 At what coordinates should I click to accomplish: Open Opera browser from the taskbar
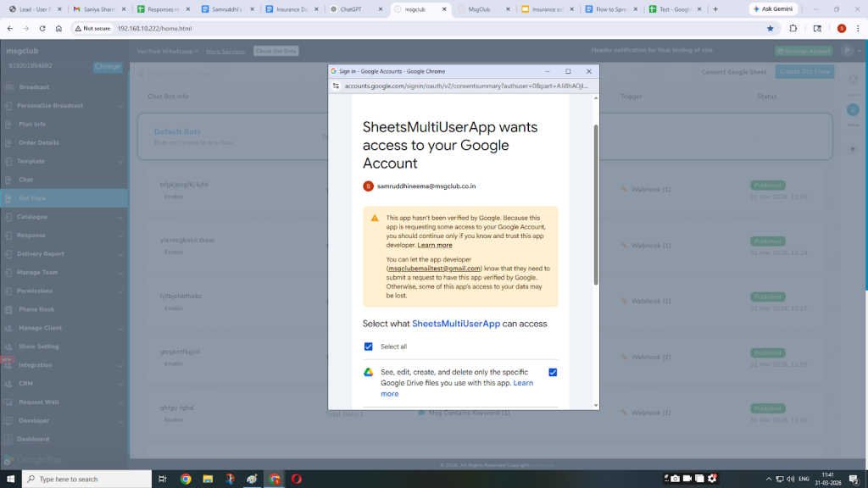click(298, 479)
